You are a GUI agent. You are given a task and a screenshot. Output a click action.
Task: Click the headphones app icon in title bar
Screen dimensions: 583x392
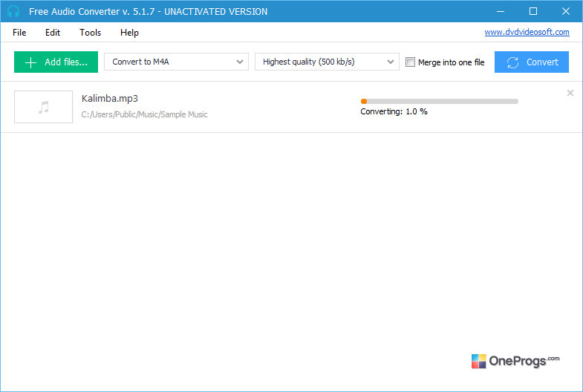point(13,11)
